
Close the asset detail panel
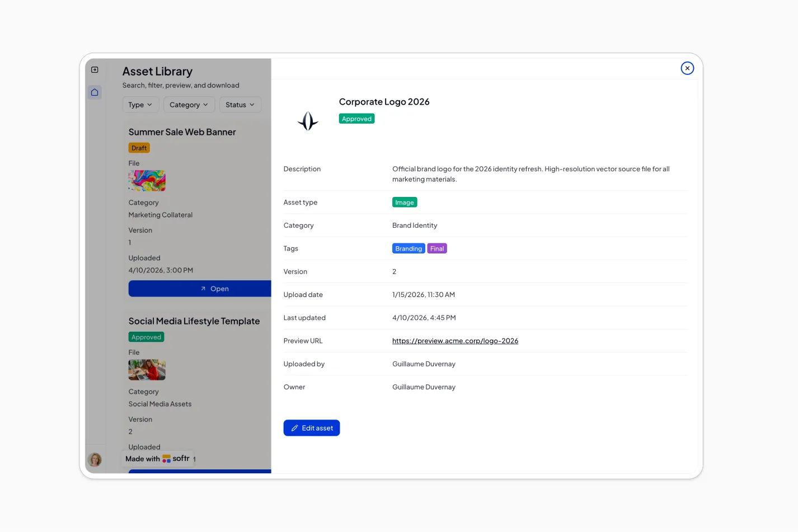pos(687,68)
